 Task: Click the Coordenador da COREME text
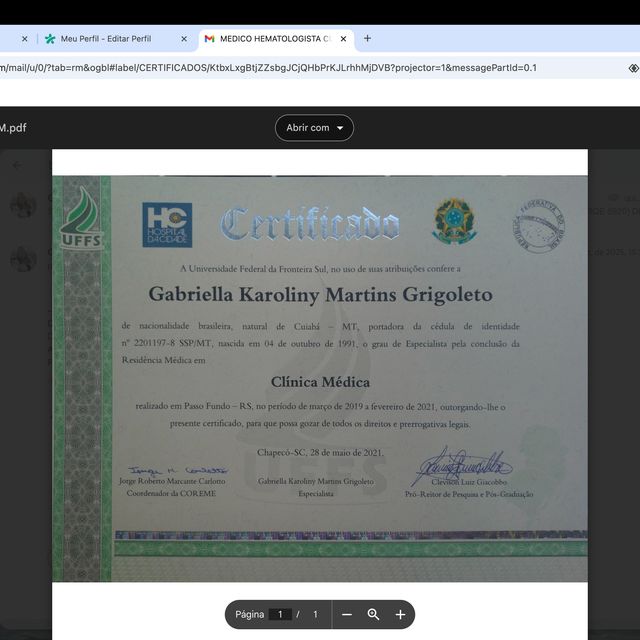coord(171,493)
